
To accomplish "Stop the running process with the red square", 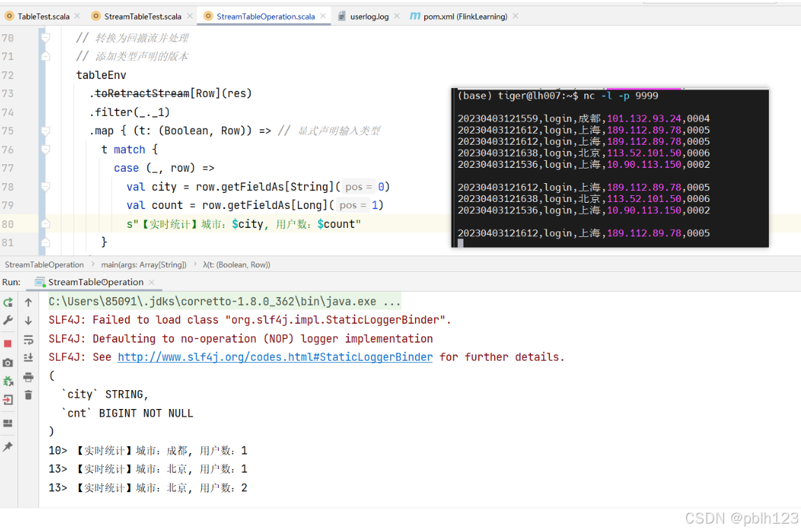I will pyautogui.click(x=8, y=343).
